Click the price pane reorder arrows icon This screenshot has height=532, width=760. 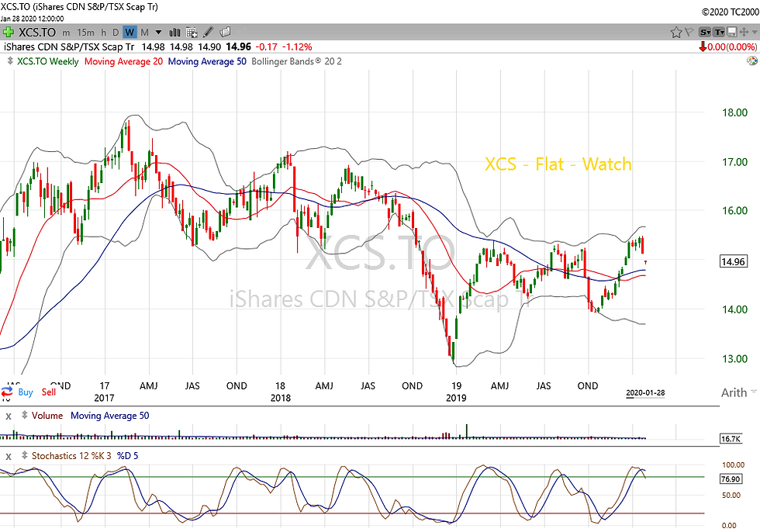coord(10,61)
